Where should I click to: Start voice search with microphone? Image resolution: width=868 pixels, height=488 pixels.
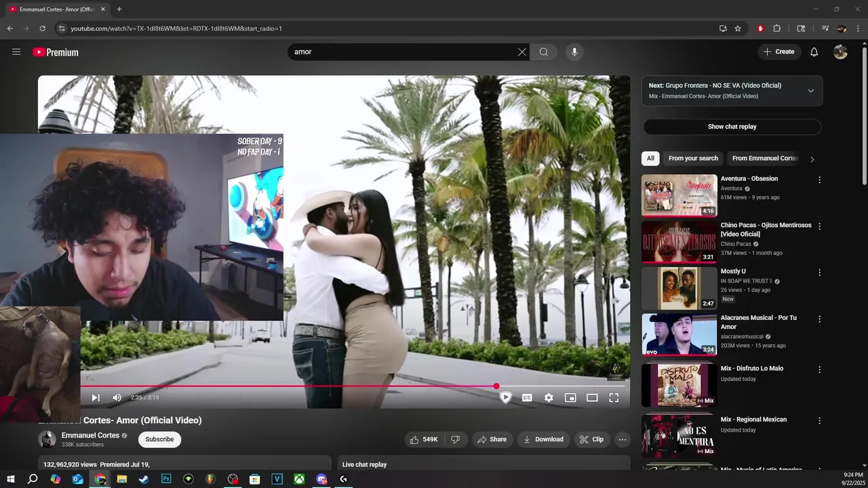(574, 52)
